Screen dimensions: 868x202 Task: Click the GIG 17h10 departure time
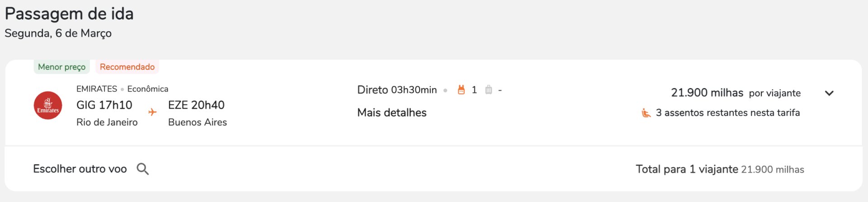coord(104,105)
